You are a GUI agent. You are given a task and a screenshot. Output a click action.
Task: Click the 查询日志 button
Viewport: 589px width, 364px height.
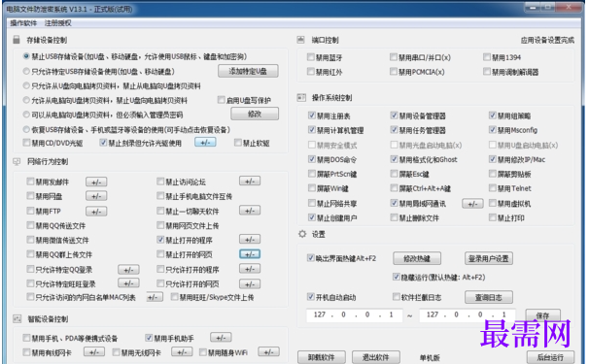click(x=488, y=297)
